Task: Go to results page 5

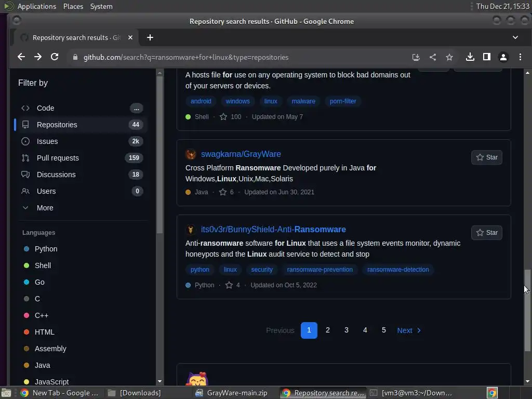Action: [x=383, y=330]
